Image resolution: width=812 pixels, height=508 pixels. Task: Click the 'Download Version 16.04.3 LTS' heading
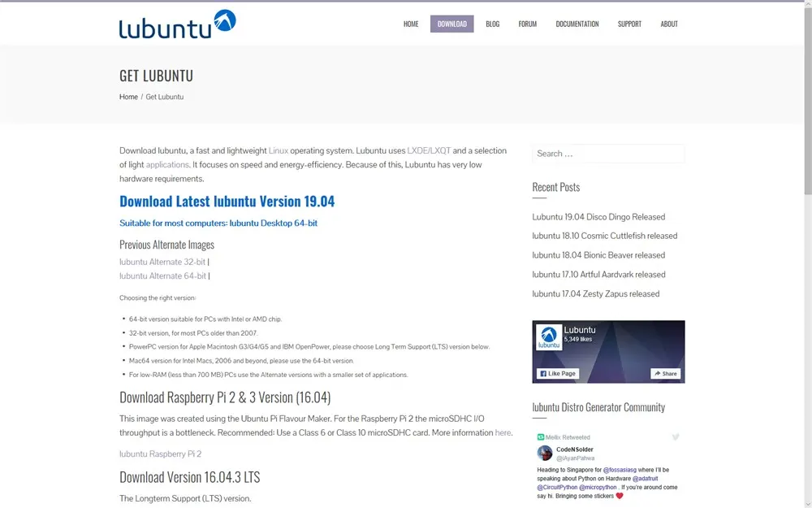(x=189, y=477)
